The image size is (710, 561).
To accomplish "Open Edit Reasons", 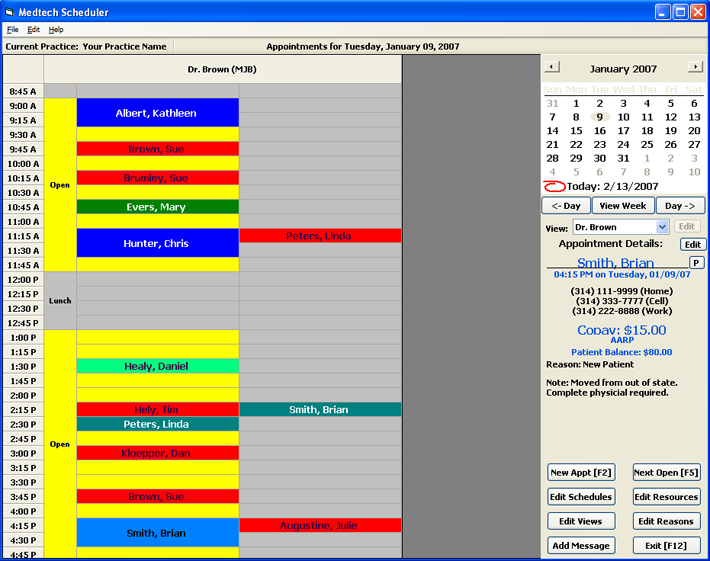I will (666, 521).
